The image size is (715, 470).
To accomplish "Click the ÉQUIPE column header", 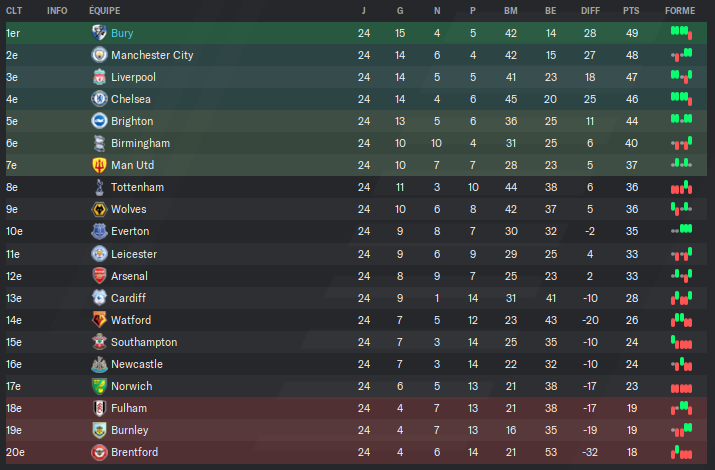I will [x=104, y=10].
